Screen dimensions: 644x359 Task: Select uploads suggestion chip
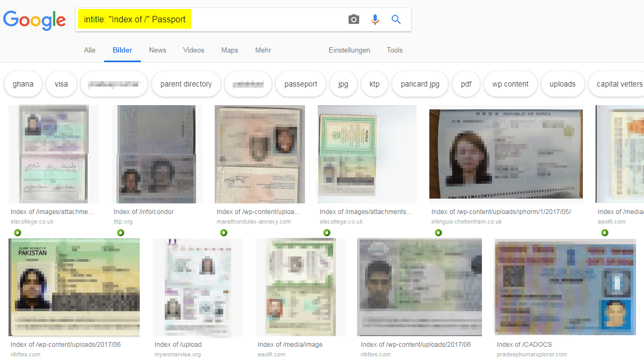pyautogui.click(x=563, y=84)
